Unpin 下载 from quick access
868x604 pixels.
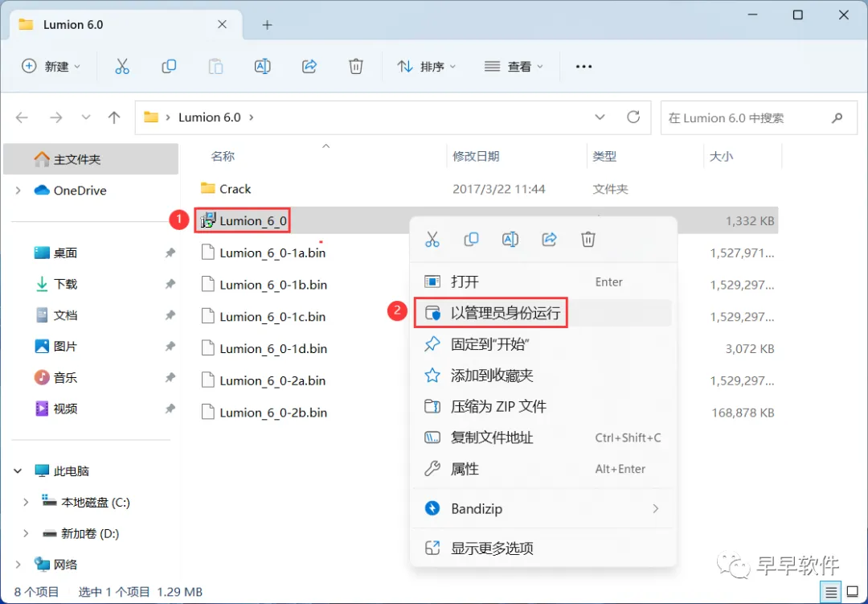point(170,284)
